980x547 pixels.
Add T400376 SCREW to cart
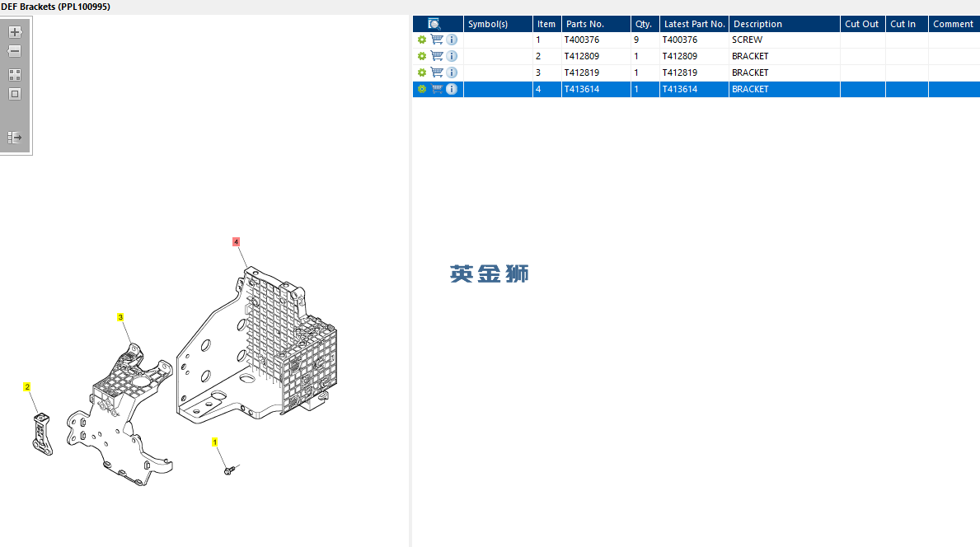(437, 40)
